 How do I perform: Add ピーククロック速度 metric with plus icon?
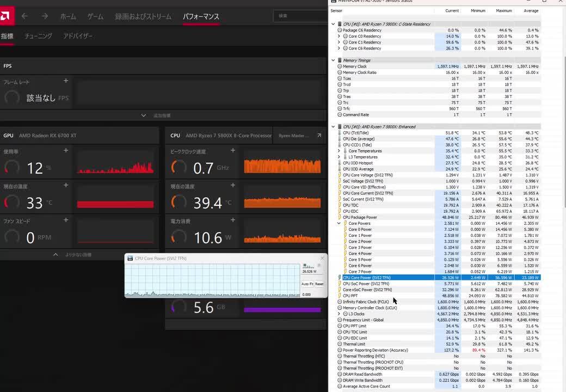click(233, 150)
